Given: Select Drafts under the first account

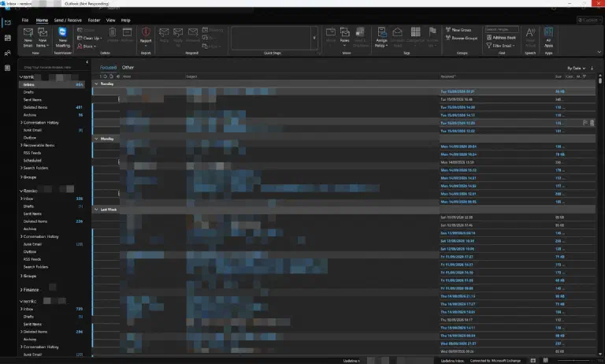Looking at the screenshot, I should 28,92.
